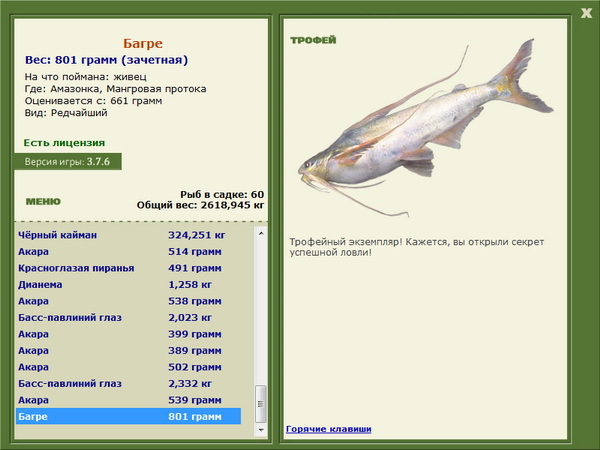Click the ТРОФЕЙ heading
Viewport: 600px width, 450px height.
(x=313, y=40)
